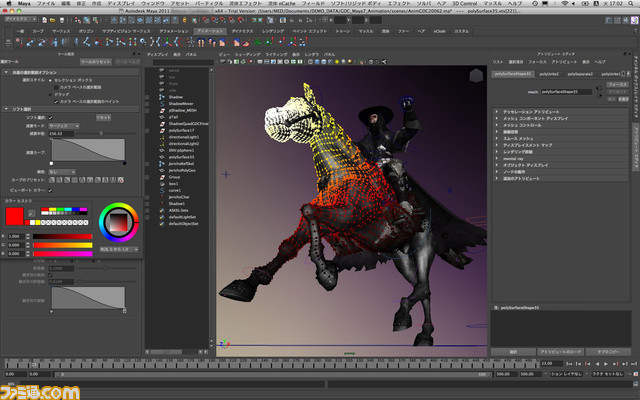Image resolution: width=640 pixels, height=400 pixels.
Task: Click the フォーカス button in Attribute Editor
Action: click(617, 84)
